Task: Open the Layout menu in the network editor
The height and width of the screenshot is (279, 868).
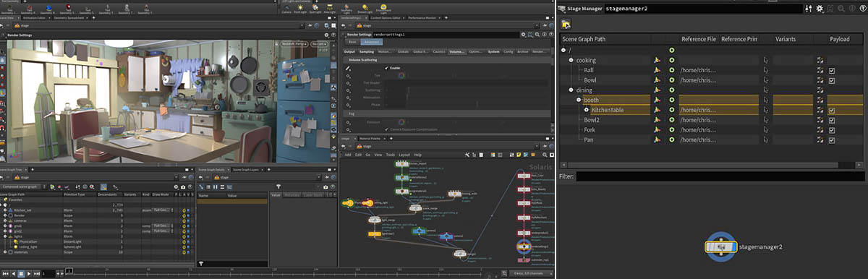Action: point(404,155)
